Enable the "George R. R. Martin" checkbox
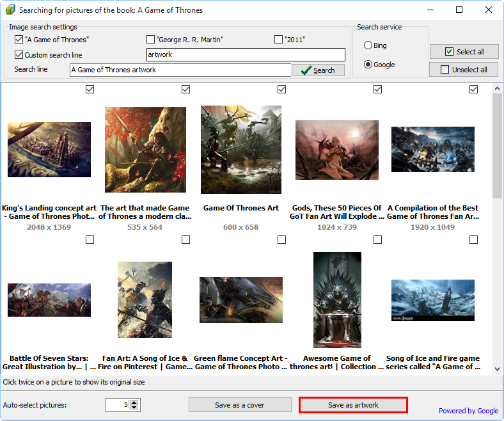The image size is (504, 421). [x=150, y=40]
